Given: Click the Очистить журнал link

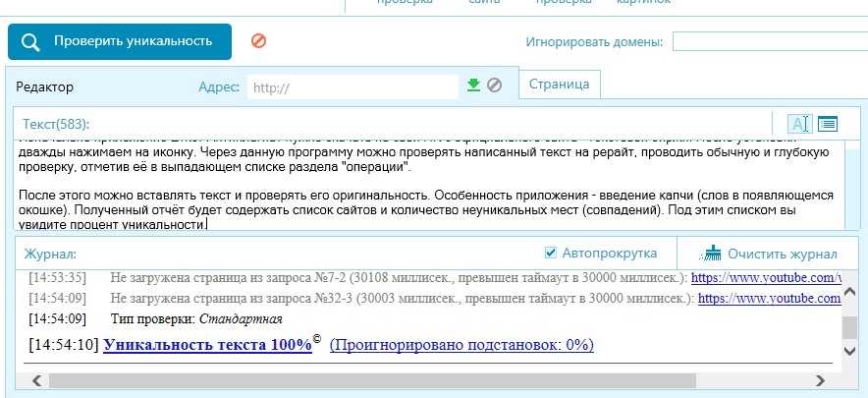Looking at the screenshot, I should [x=782, y=254].
